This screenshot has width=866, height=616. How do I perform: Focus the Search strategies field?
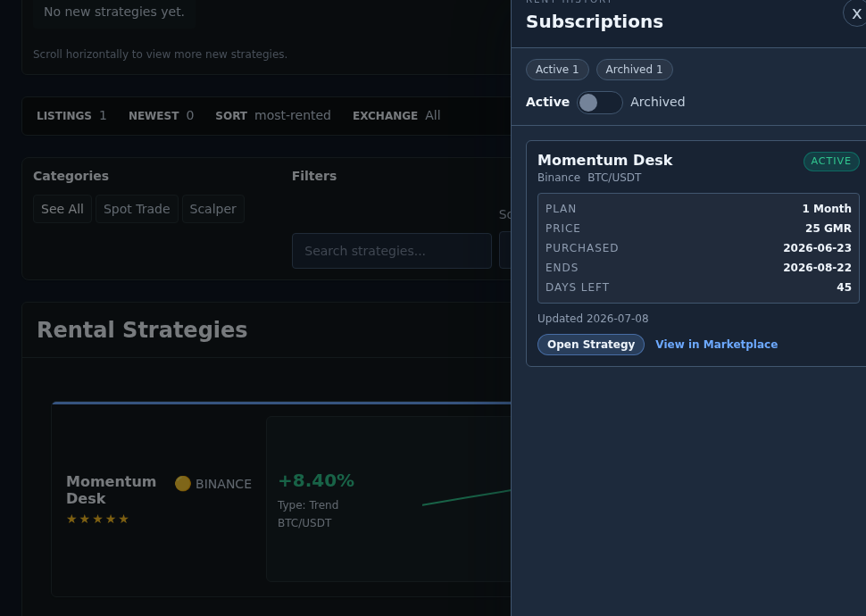pos(392,251)
